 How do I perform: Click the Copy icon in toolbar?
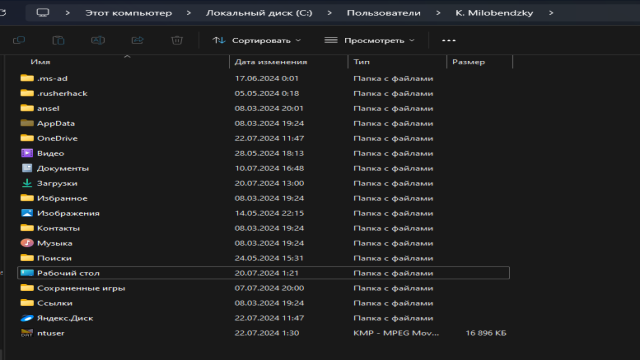[x=19, y=40]
